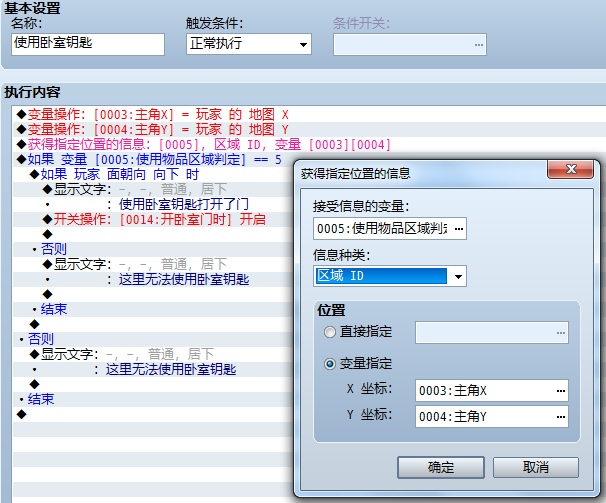The image size is (606, 503).
Task: Select the 获得指定位置的信息 event command line
Action: [203, 145]
